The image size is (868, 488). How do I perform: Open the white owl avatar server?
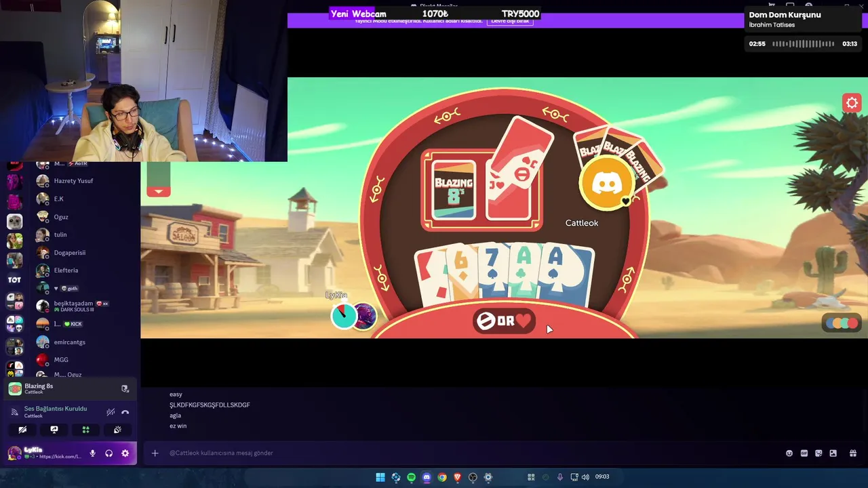[x=14, y=221]
